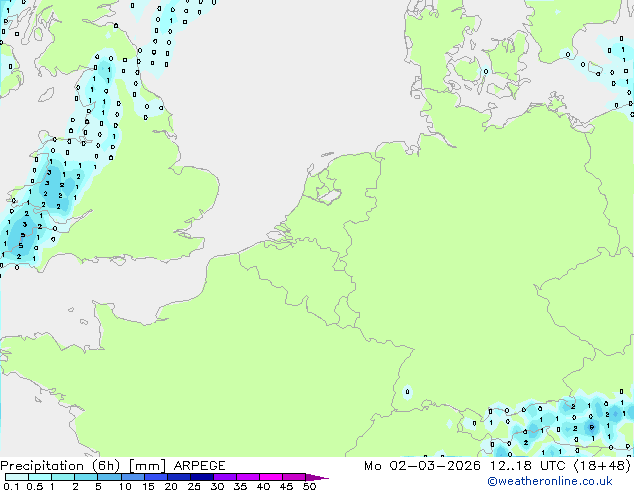This screenshot has width=634, height=490.
Task: Click the 35–40 mm legend swatch
Action: (x=248, y=477)
